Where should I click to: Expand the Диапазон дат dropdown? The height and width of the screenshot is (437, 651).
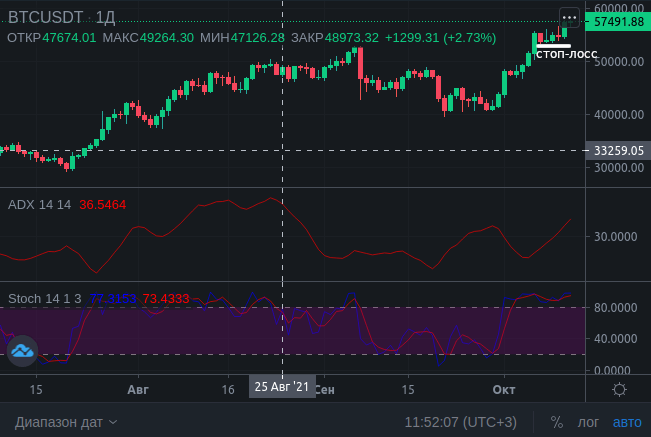pyautogui.click(x=66, y=422)
